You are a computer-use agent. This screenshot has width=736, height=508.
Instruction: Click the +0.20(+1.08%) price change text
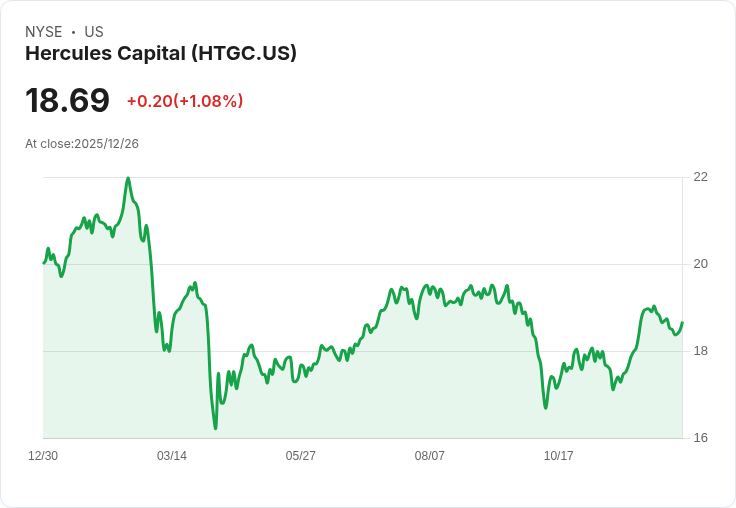(185, 101)
